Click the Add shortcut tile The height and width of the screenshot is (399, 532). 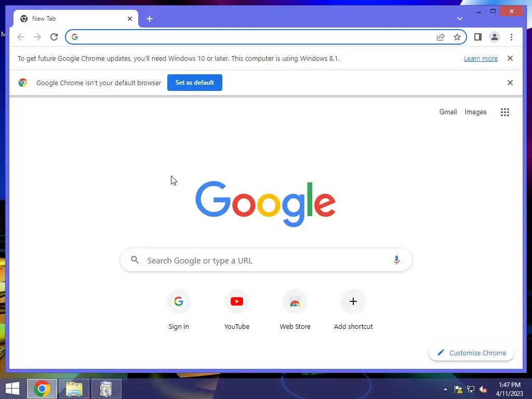[353, 310]
